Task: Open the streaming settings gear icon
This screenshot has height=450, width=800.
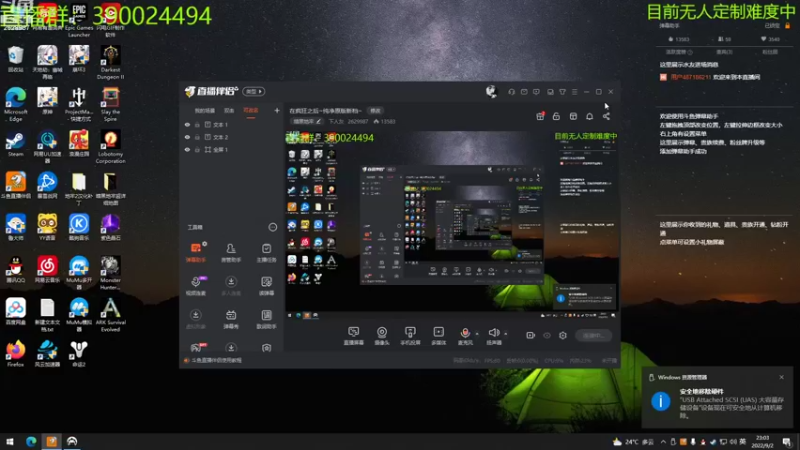Action: 563,335
